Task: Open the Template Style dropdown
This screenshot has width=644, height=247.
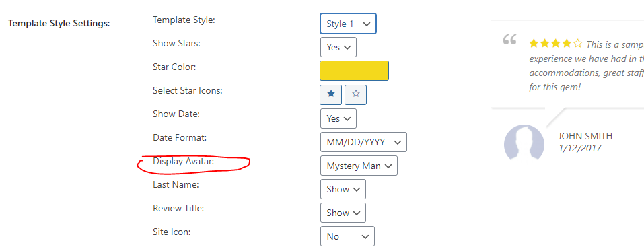Action: point(348,24)
